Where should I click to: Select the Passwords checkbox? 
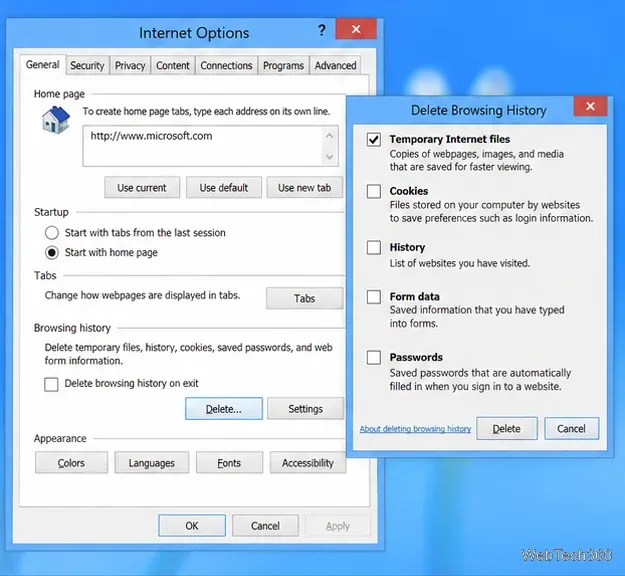pos(374,357)
